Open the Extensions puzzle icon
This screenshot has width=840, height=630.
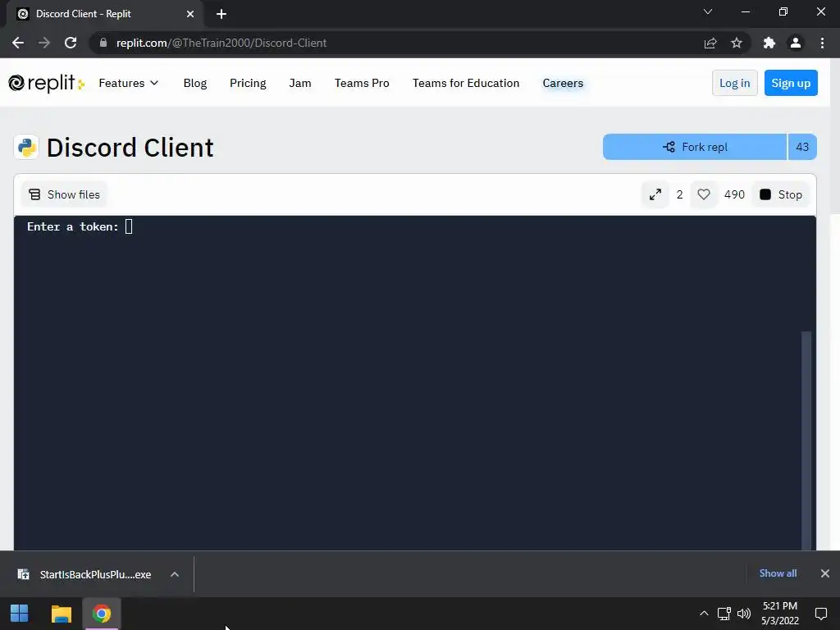point(769,43)
